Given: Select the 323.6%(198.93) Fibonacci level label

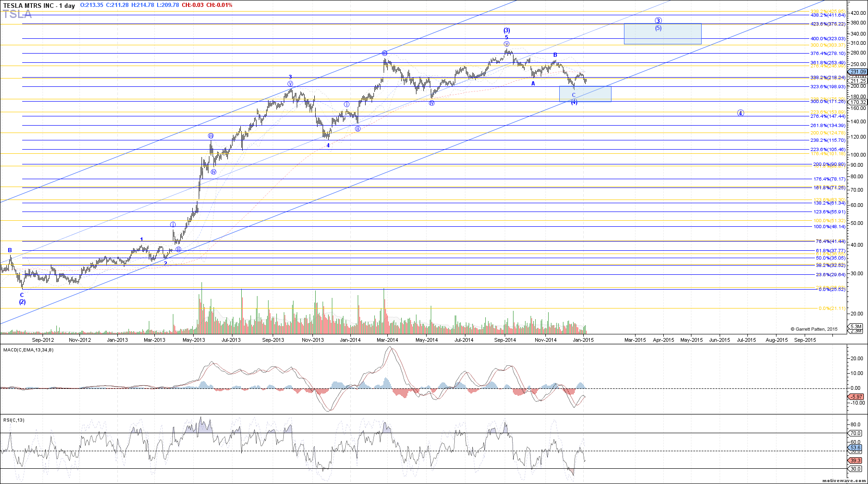Looking at the screenshot, I should pos(828,87).
